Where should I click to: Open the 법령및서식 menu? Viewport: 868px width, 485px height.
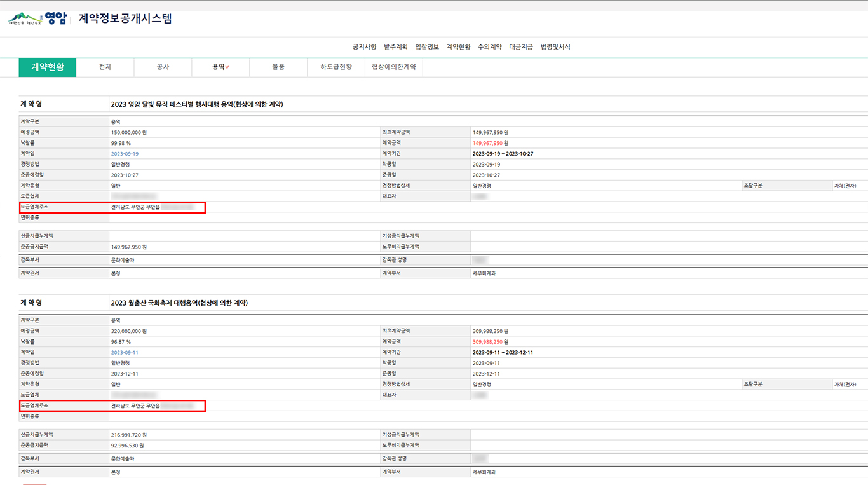[x=555, y=47]
